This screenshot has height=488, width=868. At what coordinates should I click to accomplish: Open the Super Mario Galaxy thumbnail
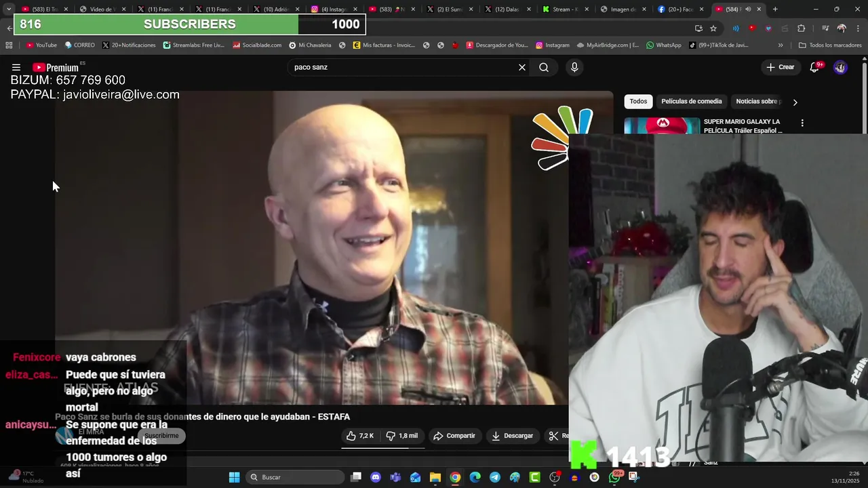coord(662,126)
